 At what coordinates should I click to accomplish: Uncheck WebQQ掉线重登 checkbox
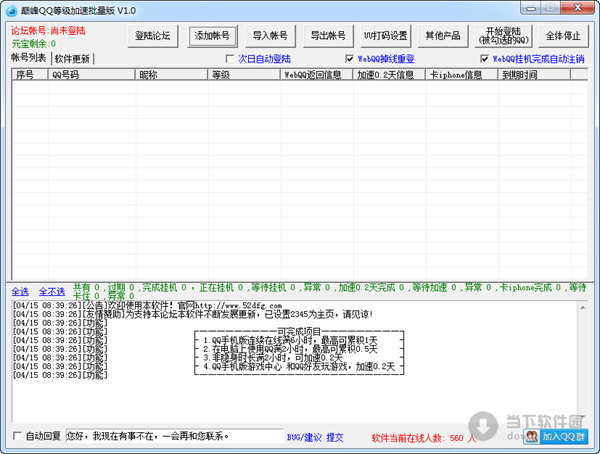(x=349, y=59)
